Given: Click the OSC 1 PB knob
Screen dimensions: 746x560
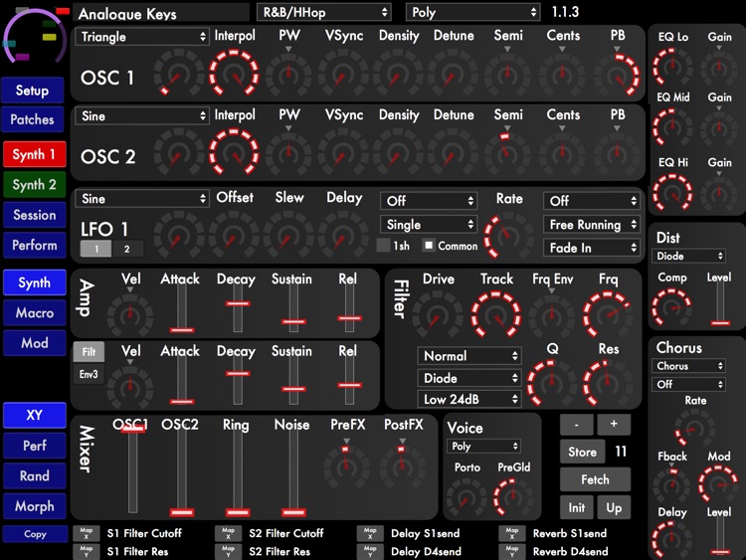Looking at the screenshot, I should 617,75.
